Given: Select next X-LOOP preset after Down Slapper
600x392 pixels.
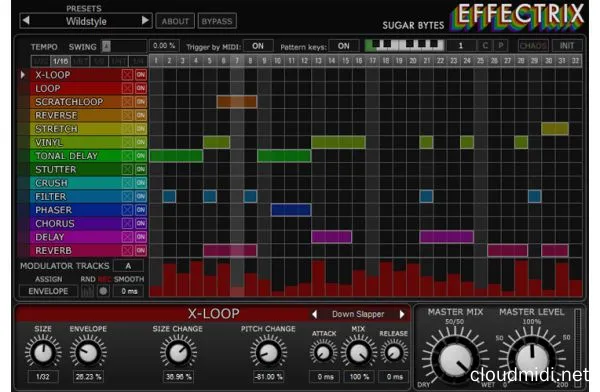Looking at the screenshot, I should point(402,314).
